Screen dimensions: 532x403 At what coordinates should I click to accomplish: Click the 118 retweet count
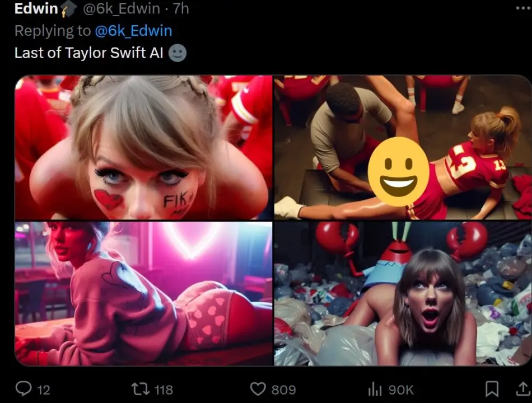(x=163, y=389)
